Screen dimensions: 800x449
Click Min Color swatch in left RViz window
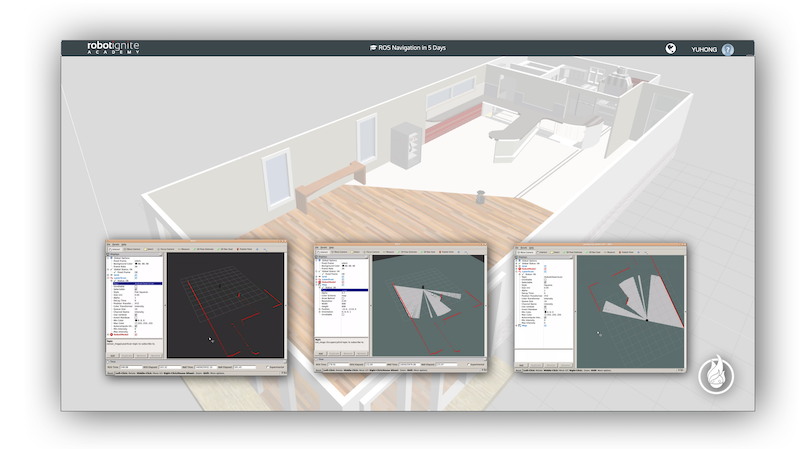pos(136,320)
